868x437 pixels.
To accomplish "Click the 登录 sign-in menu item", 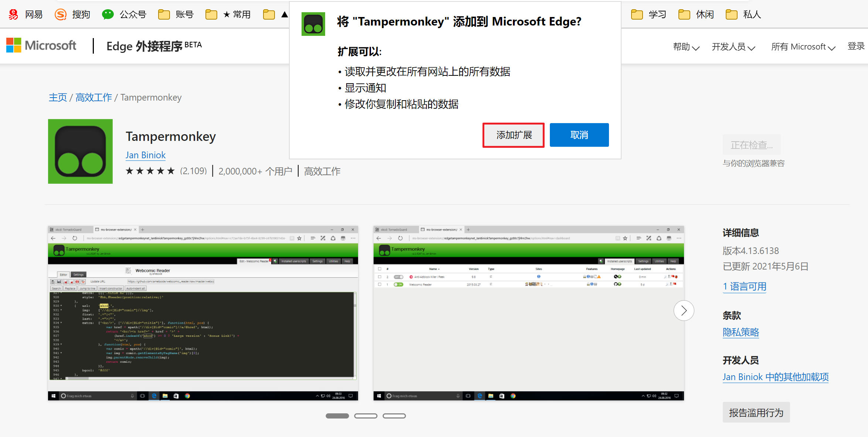I will coord(856,46).
